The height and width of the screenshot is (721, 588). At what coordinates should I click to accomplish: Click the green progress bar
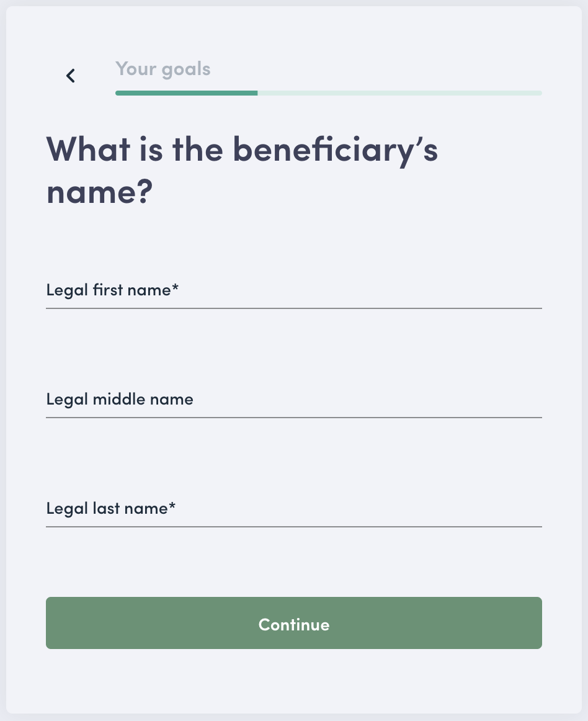pos(186,93)
